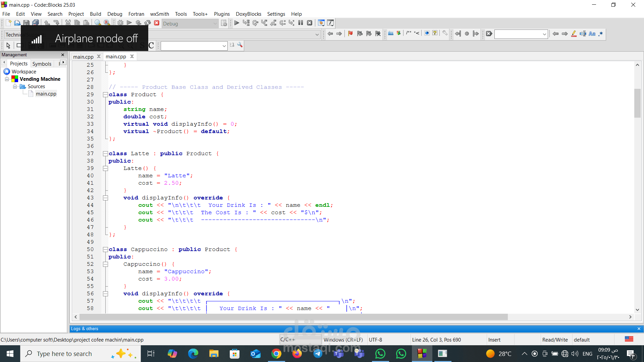Switch to the first main.cpp editor tab

tap(83, 57)
